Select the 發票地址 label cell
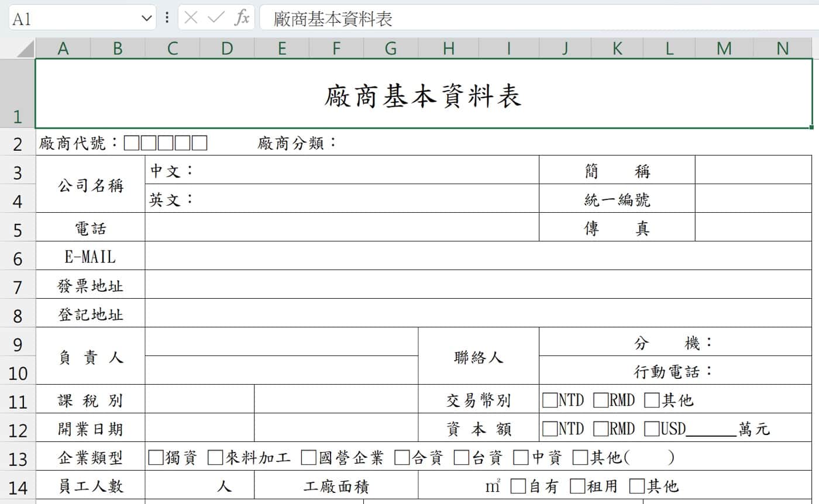819x504 pixels. [x=91, y=285]
